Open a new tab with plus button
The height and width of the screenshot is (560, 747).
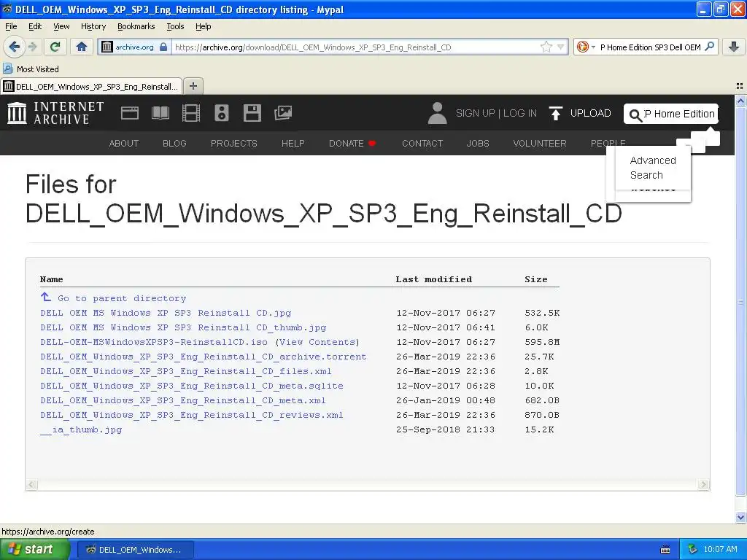[193, 86]
